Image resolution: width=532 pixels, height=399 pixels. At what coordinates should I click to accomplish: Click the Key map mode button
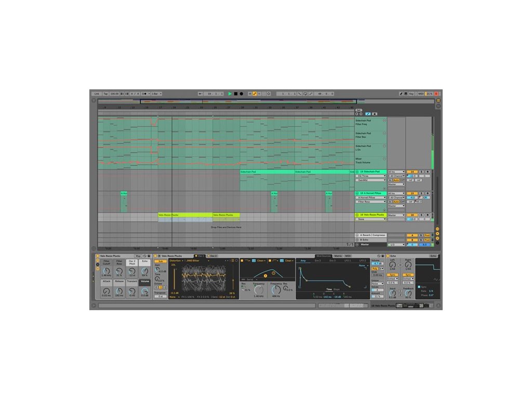411,94
